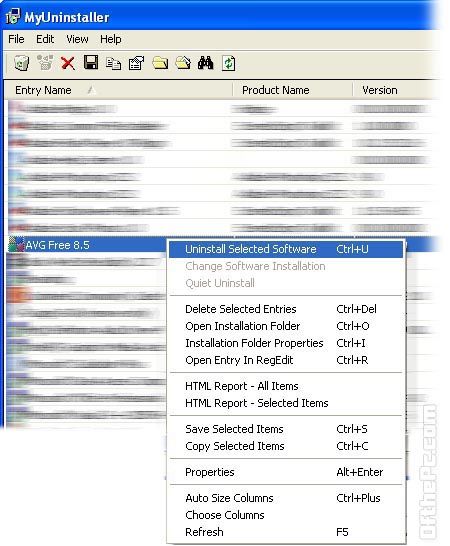Choose Uninstall Selected Software
Viewport: 450px width, 546px height.
(x=286, y=249)
